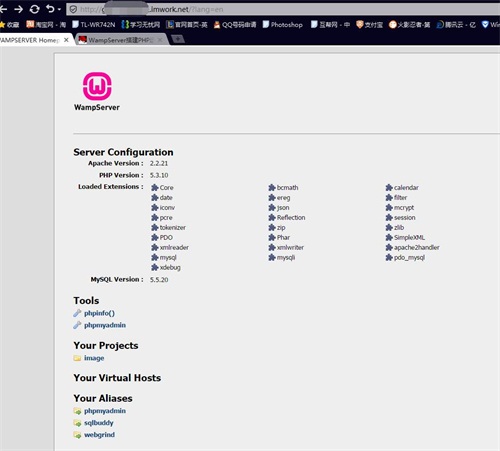Click the puzzle icon next to apache2handler
This screenshot has width=500, height=451.
pyautogui.click(x=389, y=247)
